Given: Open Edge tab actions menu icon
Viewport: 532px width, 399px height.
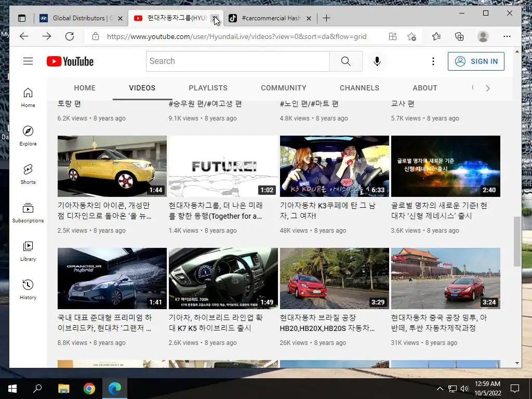Looking at the screenshot, I should (22, 18).
